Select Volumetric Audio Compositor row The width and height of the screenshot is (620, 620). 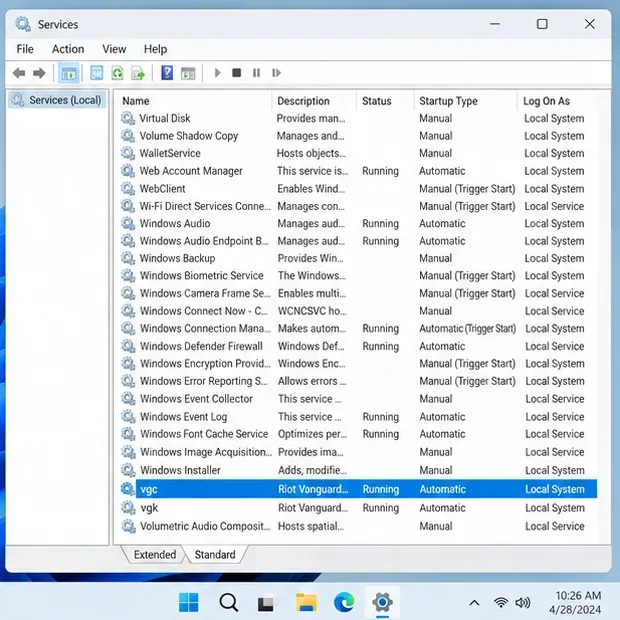(x=359, y=526)
